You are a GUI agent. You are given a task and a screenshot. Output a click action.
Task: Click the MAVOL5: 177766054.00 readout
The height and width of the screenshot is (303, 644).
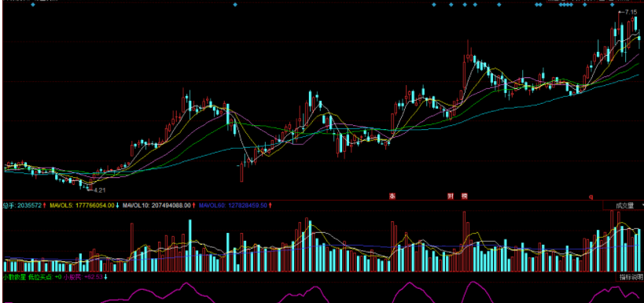pyautogui.click(x=82, y=205)
